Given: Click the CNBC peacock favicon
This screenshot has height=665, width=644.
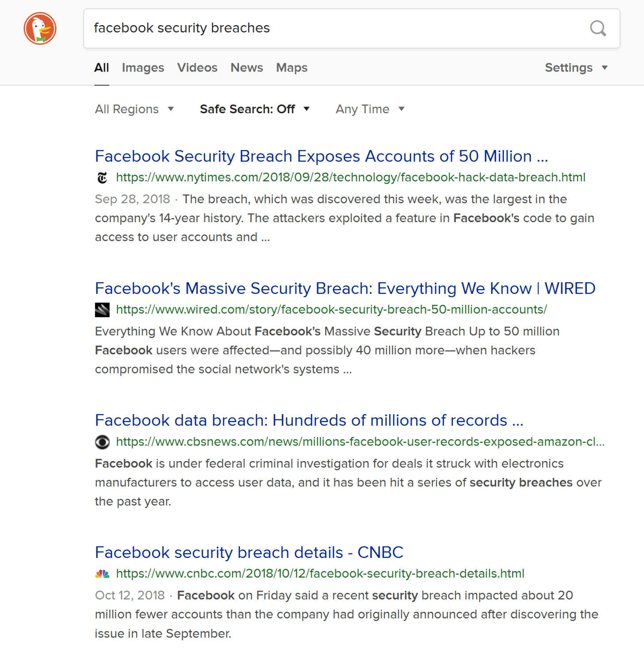Looking at the screenshot, I should [102, 574].
